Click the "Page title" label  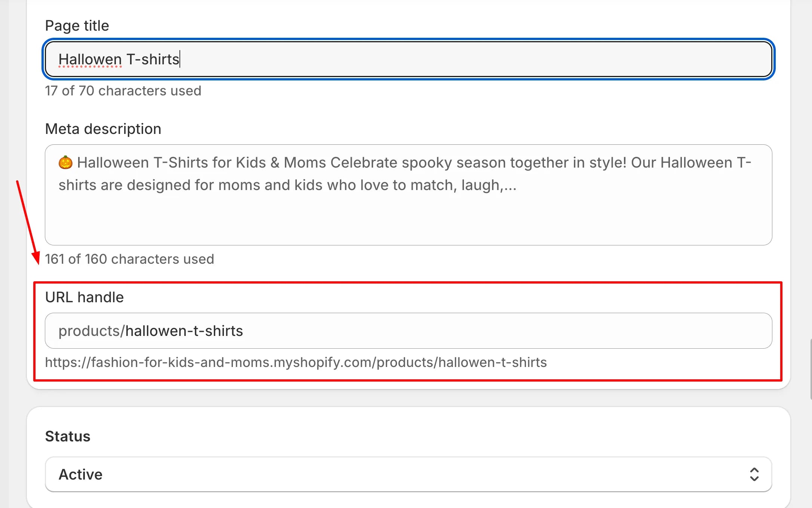pyautogui.click(x=77, y=26)
